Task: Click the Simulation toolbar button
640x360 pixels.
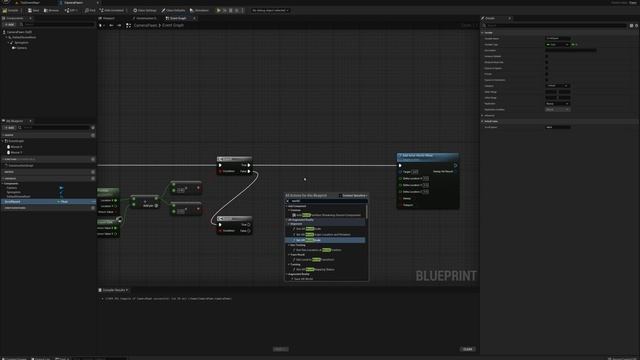Action: pos(200,10)
